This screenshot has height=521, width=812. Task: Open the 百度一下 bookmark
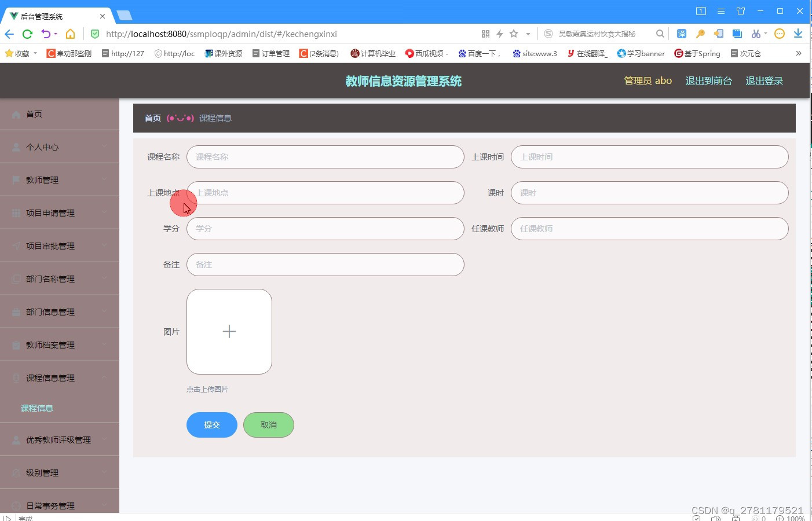[x=478, y=53]
